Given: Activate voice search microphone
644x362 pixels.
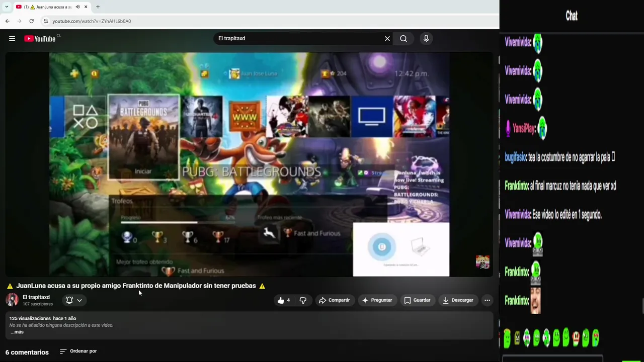Looking at the screenshot, I should pos(426,39).
